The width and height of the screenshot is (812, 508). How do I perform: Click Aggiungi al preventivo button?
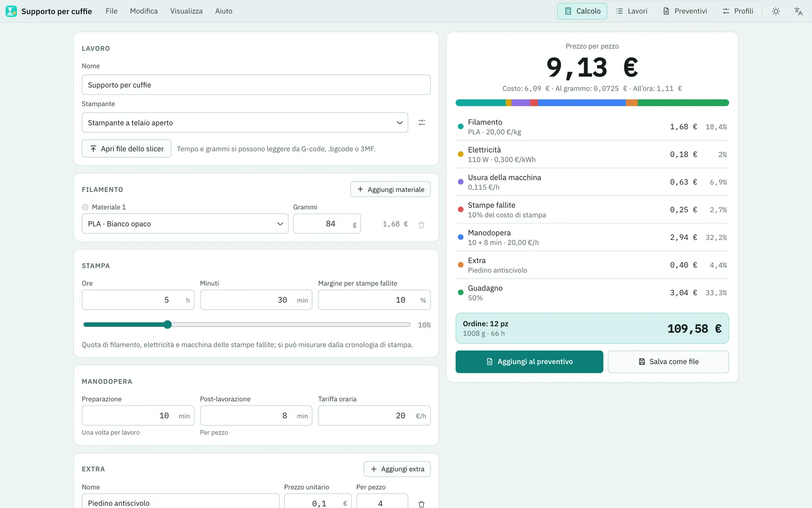[529, 362]
